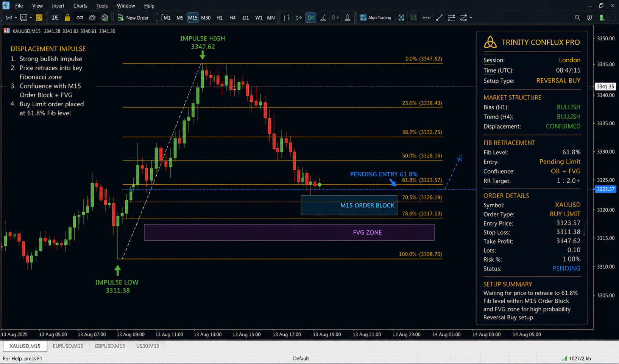Click the search magnifier icon
The width and height of the screenshot is (619, 364).
point(577,18)
